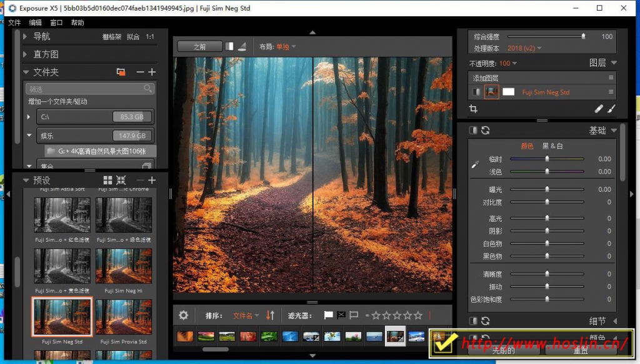Collapse the 预设 panel
The height and width of the screenshot is (364, 640).
[26, 180]
